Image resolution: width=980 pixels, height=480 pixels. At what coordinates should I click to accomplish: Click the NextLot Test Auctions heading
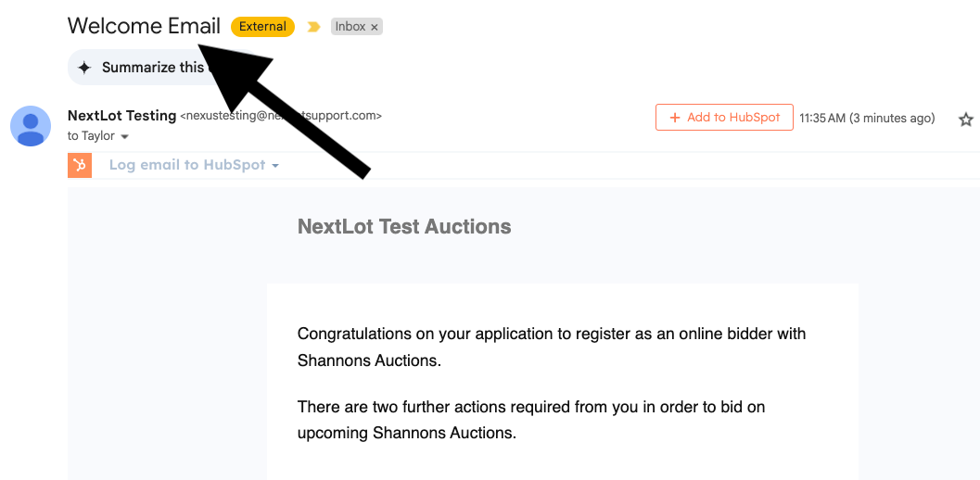coord(404,226)
